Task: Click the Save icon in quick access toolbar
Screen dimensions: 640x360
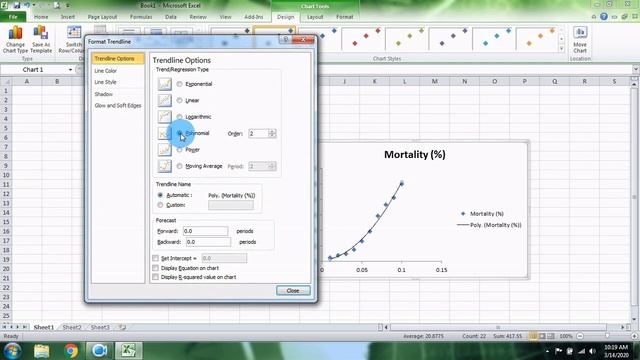Action: click(x=17, y=5)
